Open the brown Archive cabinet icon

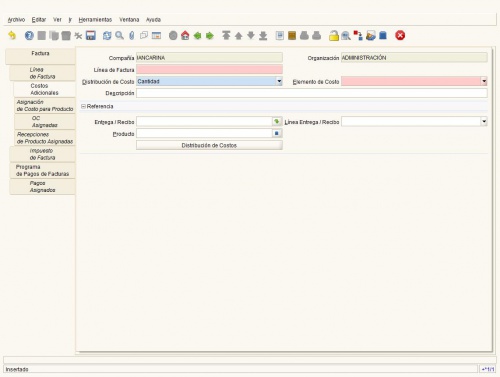pos(292,35)
